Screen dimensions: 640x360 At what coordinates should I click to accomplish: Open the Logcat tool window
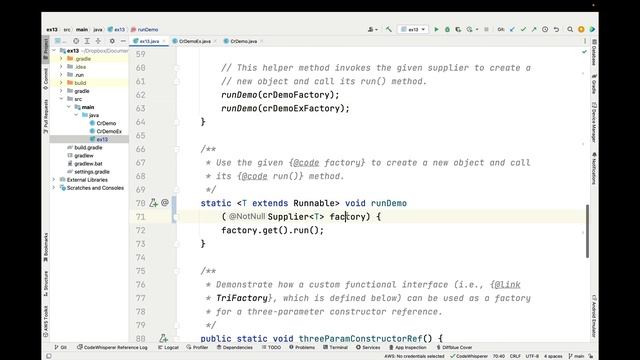point(168,347)
